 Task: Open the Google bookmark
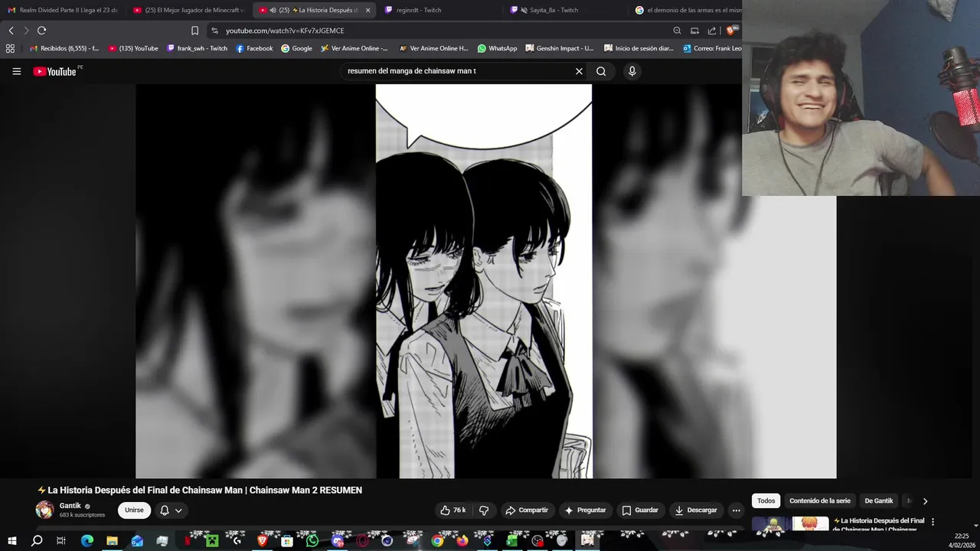pos(296,48)
